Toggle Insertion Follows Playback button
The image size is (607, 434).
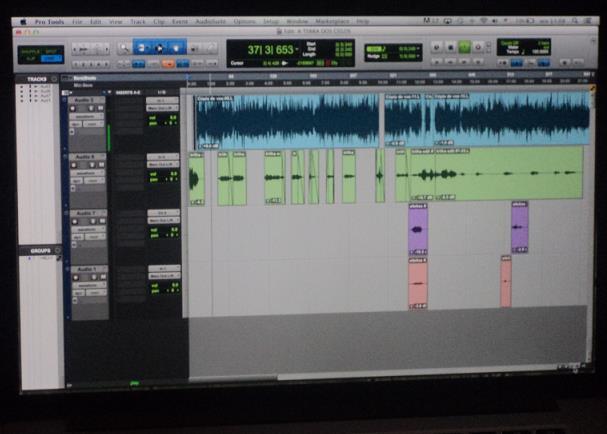pyautogui.click(x=212, y=63)
